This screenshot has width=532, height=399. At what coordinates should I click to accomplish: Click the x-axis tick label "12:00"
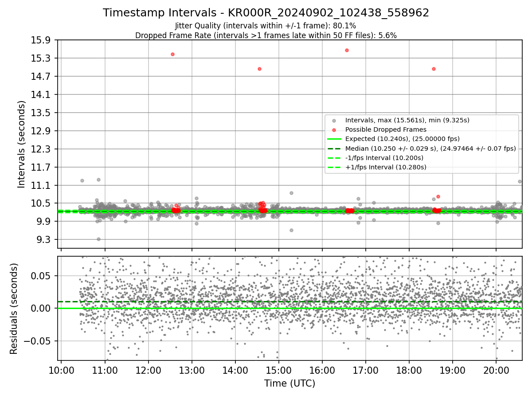(148, 370)
